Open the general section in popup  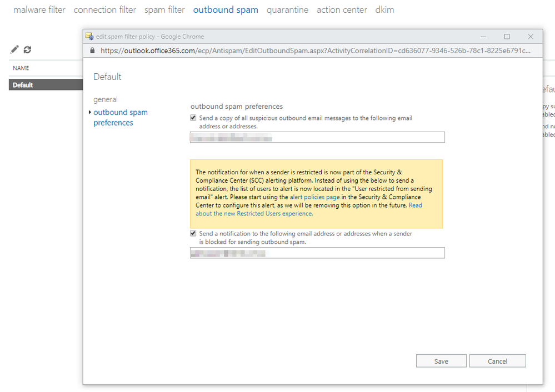106,99
